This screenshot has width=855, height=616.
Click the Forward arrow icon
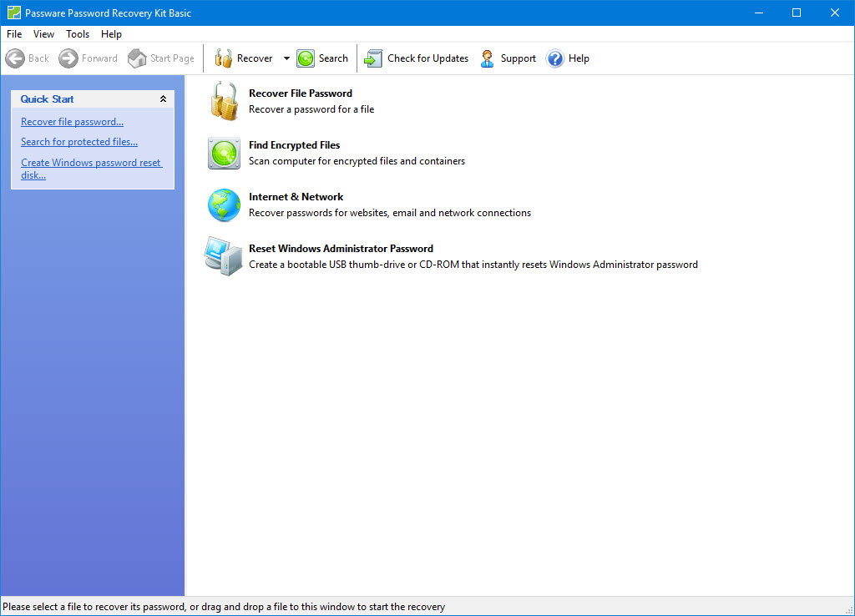pos(68,58)
